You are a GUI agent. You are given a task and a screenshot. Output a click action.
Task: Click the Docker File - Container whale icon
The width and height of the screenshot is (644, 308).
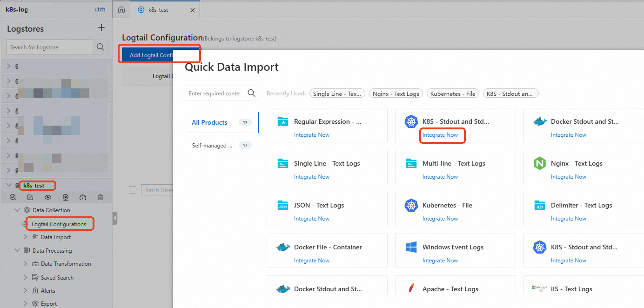(283, 247)
